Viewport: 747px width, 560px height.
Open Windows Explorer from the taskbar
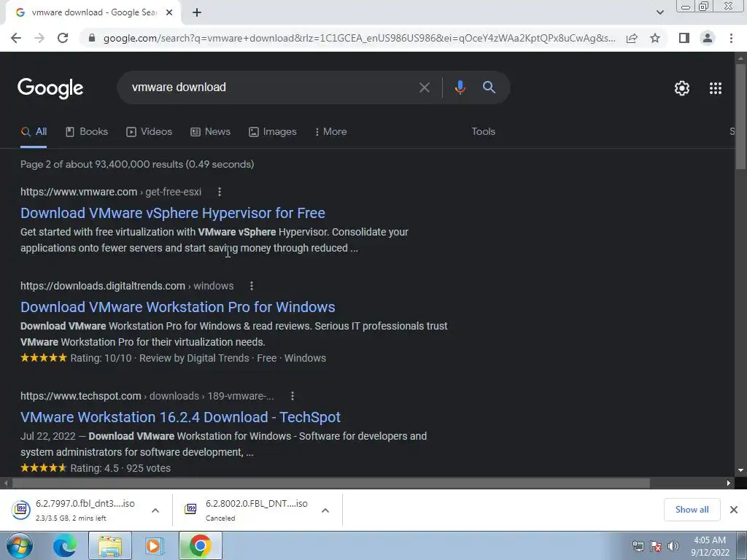click(110, 545)
